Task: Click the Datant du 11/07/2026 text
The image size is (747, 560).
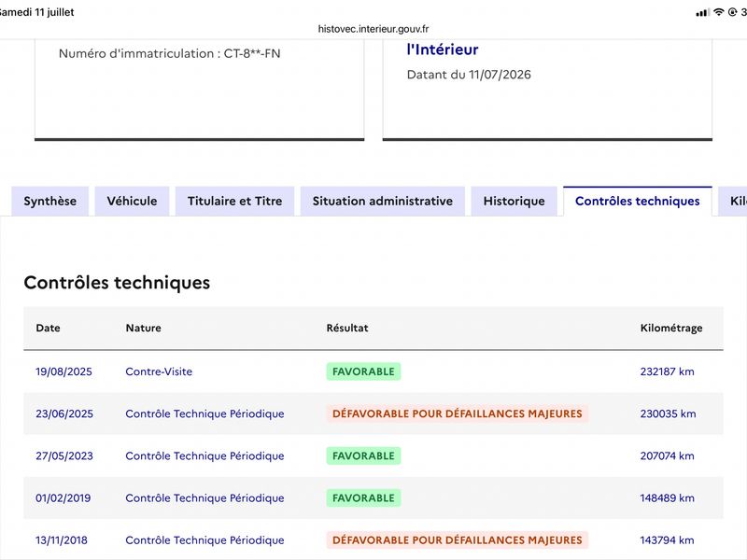Action: click(x=469, y=75)
